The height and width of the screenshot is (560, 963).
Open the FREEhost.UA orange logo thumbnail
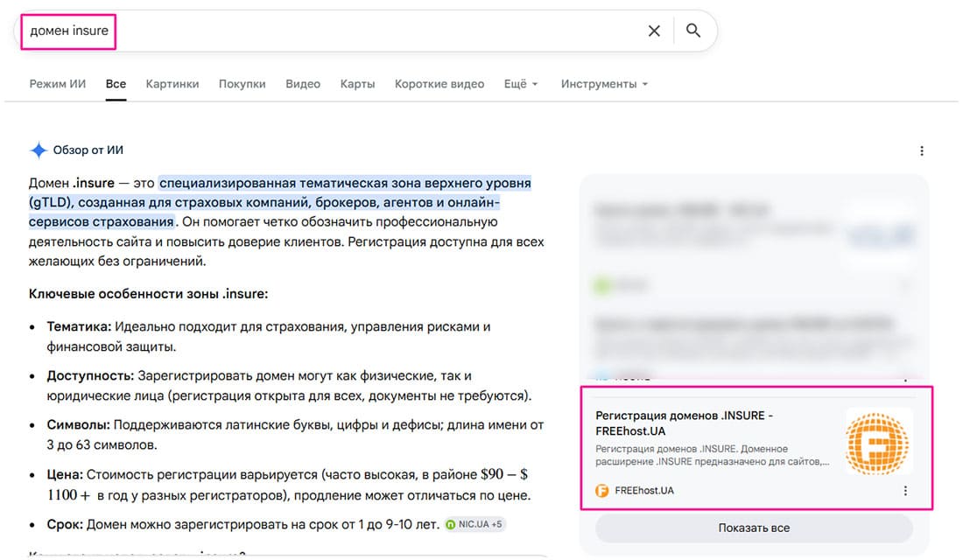(877, 444)
